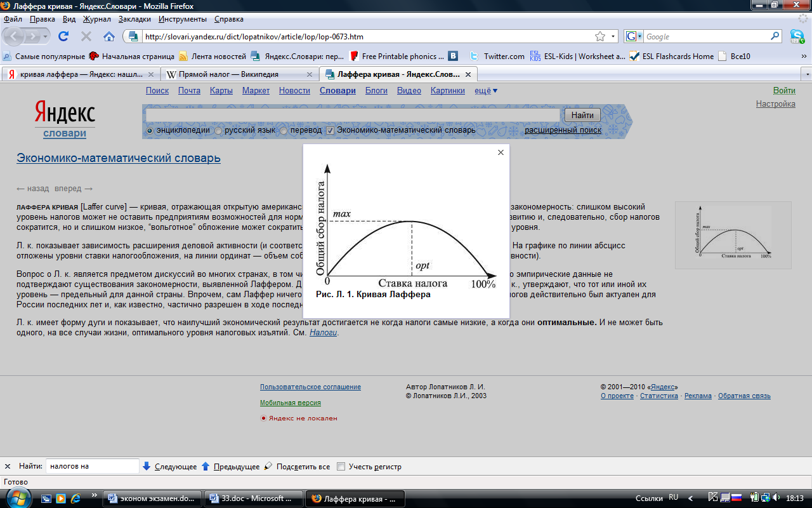Click the Найти search button
This screenshot has height=508, width=812.
point(582,115)
